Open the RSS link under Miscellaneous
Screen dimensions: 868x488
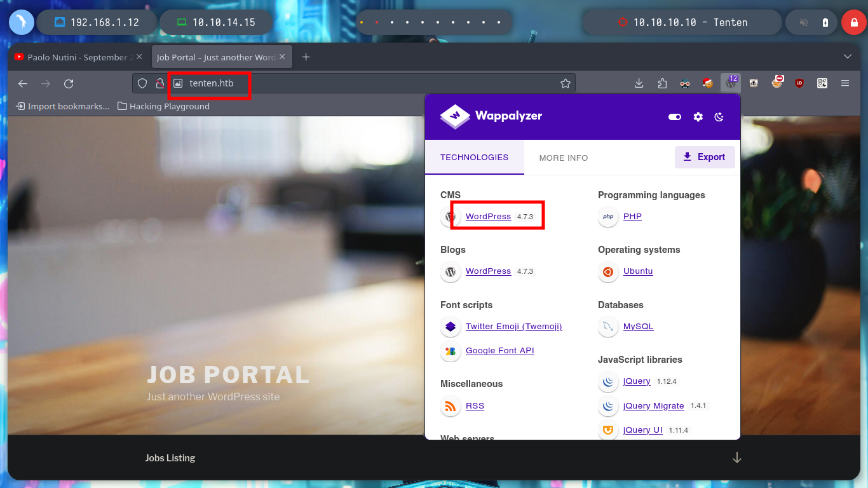475,406
